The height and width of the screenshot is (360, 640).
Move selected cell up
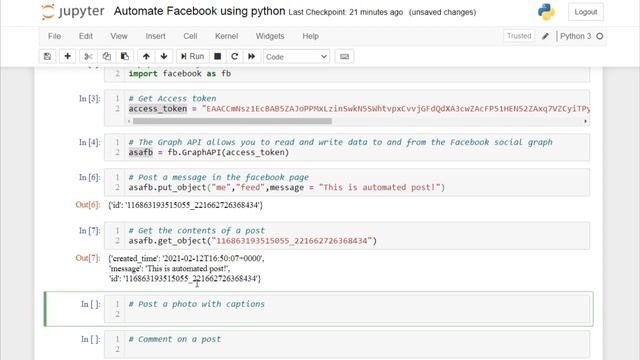point(146,56)
